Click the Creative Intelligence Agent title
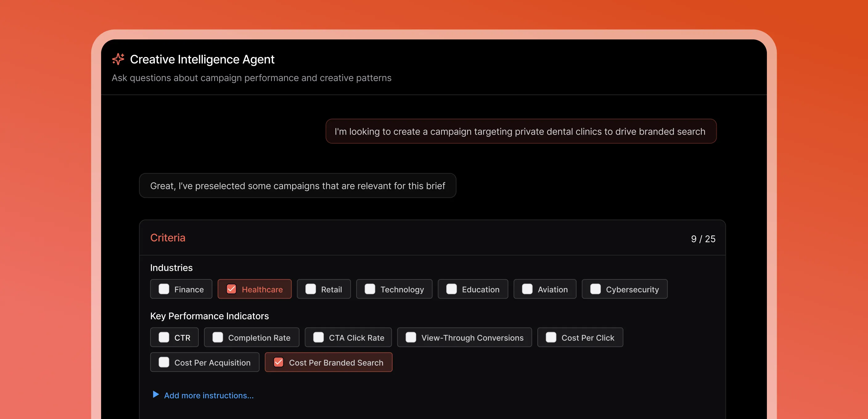This screenshot has width=868, height=419. 202,59
